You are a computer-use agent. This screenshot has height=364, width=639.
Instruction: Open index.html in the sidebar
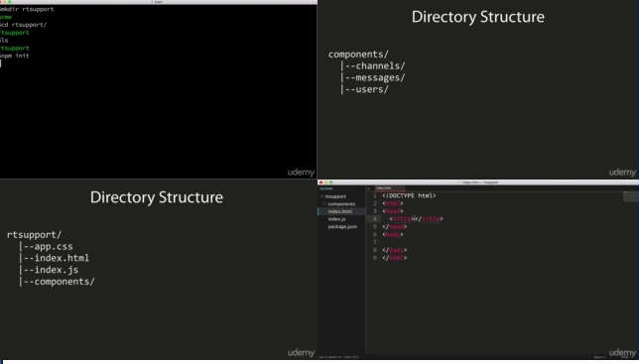[340, 211]
